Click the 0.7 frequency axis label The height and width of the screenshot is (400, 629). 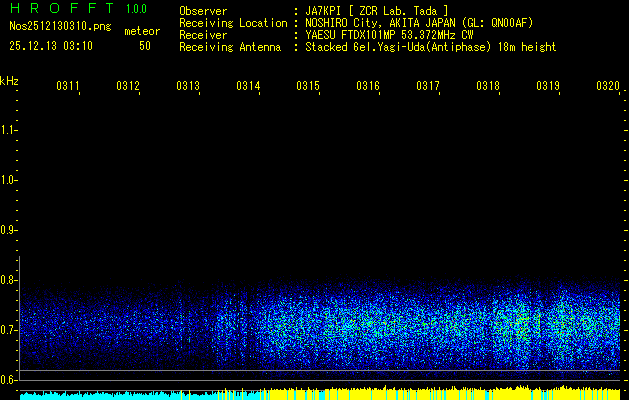(x=9, y=330)
